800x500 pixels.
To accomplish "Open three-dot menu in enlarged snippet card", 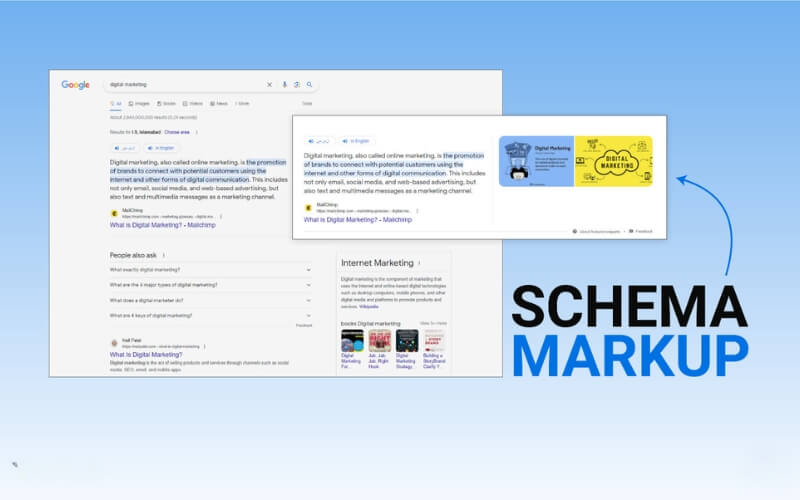I will coord(417,211).
